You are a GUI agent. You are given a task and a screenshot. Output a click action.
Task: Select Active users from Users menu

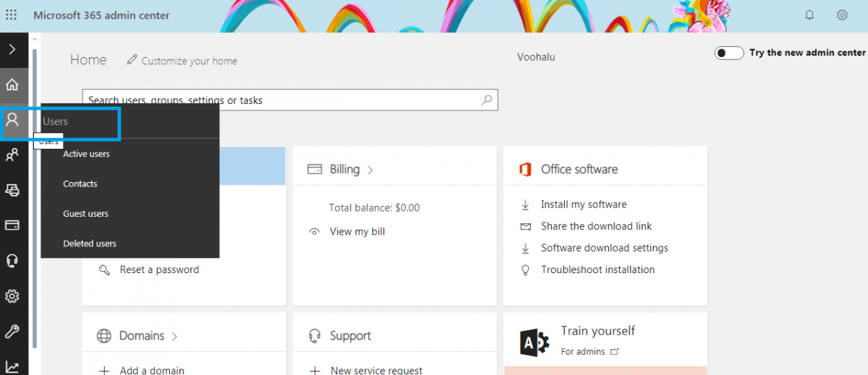tap(86, 154)
